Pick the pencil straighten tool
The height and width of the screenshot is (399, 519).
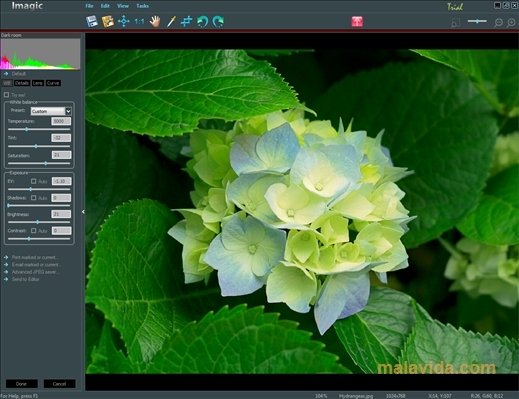click(x=171, y=21)
